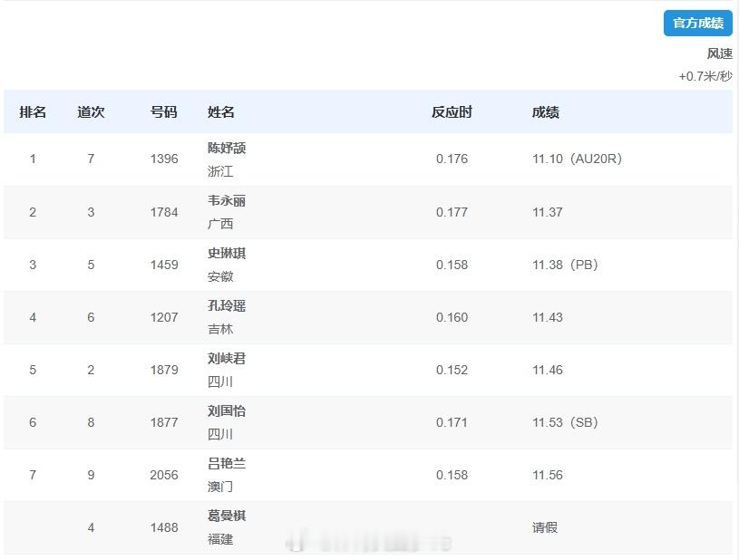The height and width of the screenshot is (560, 739).
Task: Open the row for 史琳琪
Action: (x=368, y=265)
